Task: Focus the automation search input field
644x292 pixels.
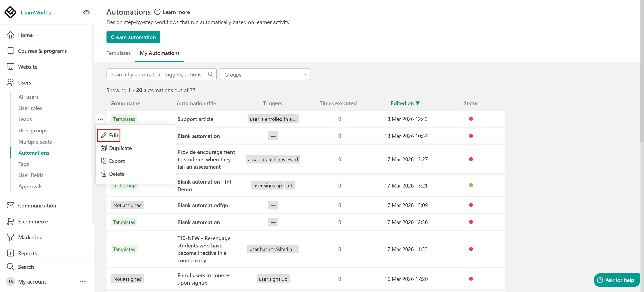Action: 156,74
